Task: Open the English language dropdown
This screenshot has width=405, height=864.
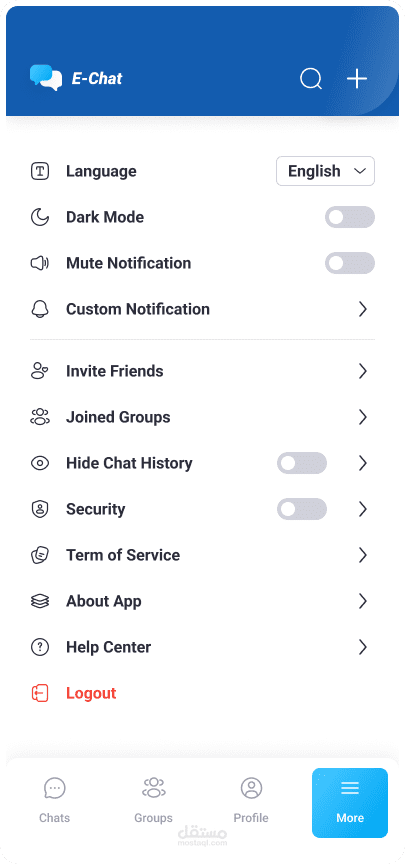Action: (x=326, y=171)
